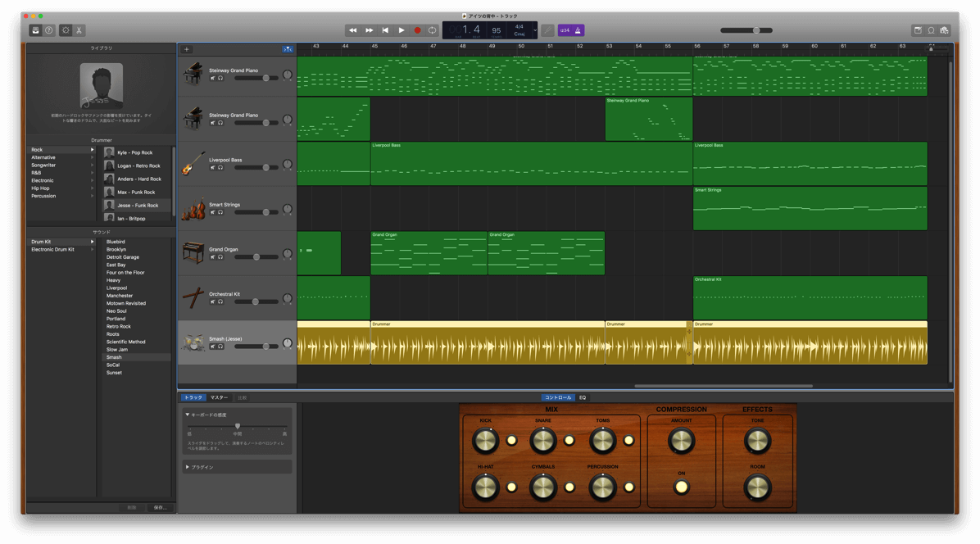Image resolution: width=980 pixels, height=544 pixels.
Task: Switch to the EQ tab
Action: pyautogui.click(x=583, y=397)
